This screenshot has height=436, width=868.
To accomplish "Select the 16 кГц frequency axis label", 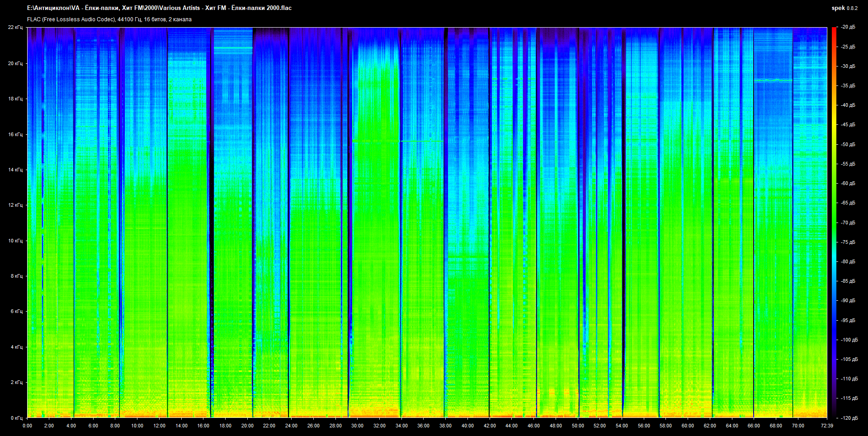I will [15, 134].
